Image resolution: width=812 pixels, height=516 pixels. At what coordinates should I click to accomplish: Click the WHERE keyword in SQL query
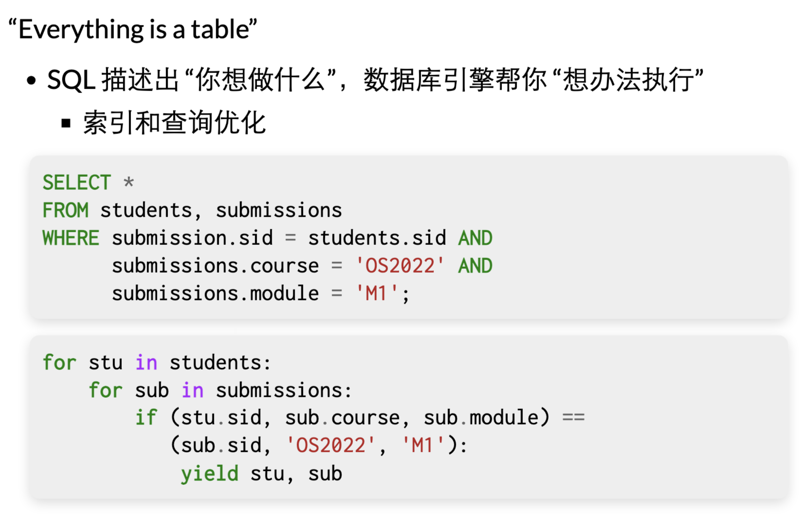pos(71,238)
